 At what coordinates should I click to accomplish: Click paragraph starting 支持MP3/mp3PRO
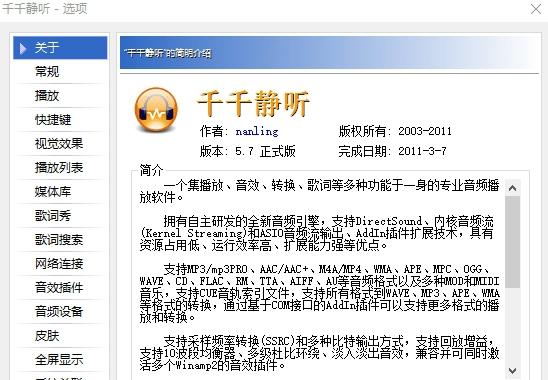point(319,294)
